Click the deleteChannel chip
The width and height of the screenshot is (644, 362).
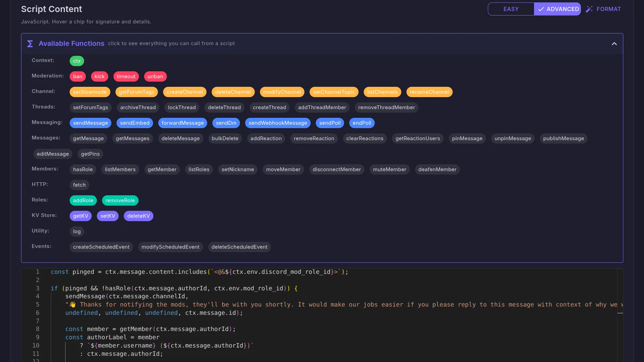tap(233, 92)
